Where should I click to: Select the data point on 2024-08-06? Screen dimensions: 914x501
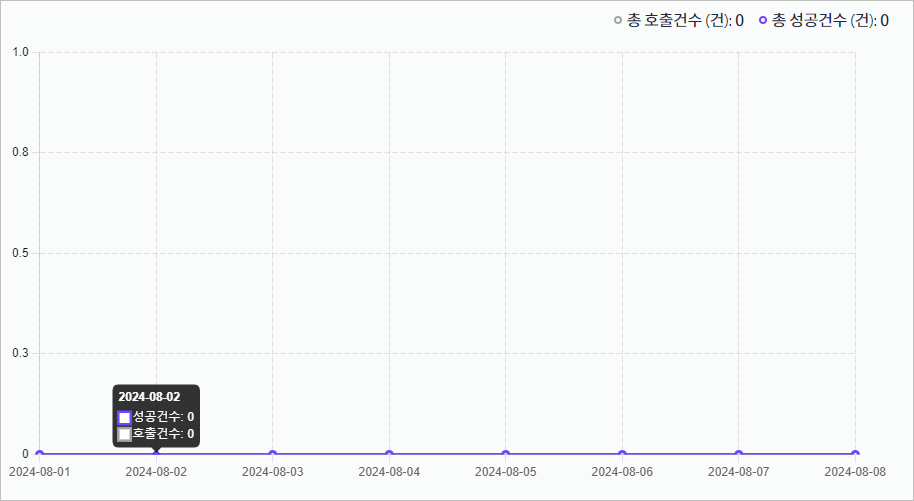(623, 454)
